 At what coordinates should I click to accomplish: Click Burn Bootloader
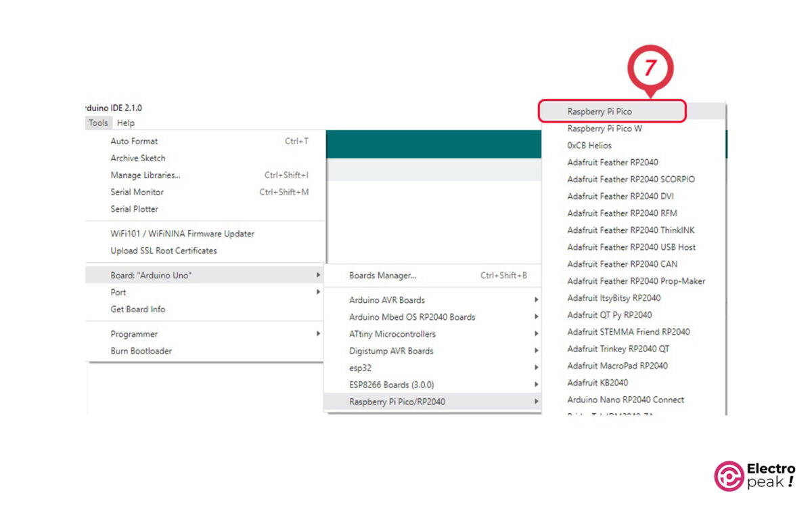pos(141,351)
